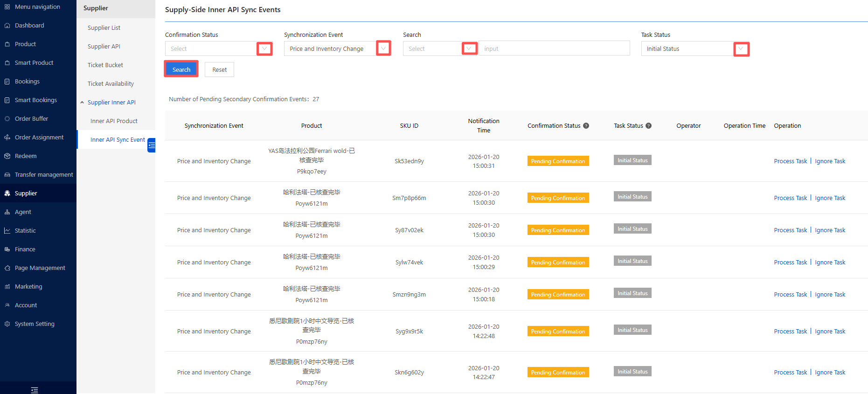Open the Search field type dropdown
The height and width of the screenshot is (394, 868).
pyautogui.click(x=469, y=49)
